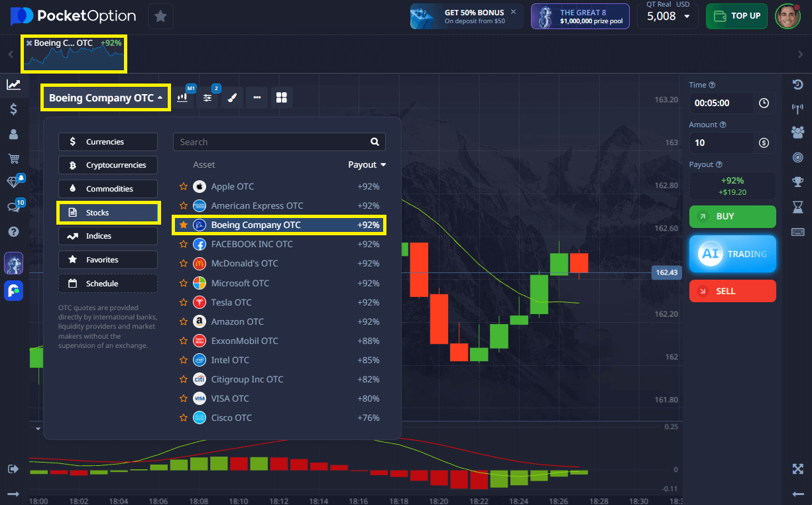812x505 pixels.
Task: Select the drawing brush tool
Action: point(232,97)
